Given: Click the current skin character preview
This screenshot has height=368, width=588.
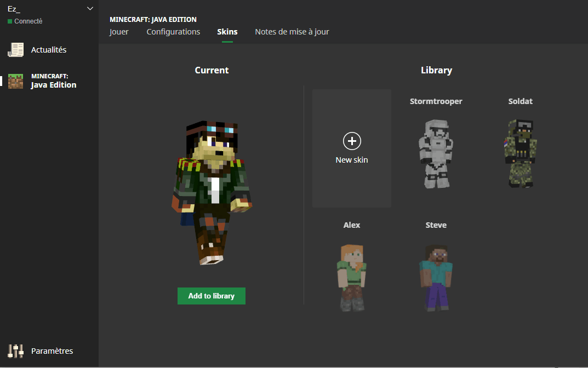Looking at the screenshot, I should (x=212, y=193).
